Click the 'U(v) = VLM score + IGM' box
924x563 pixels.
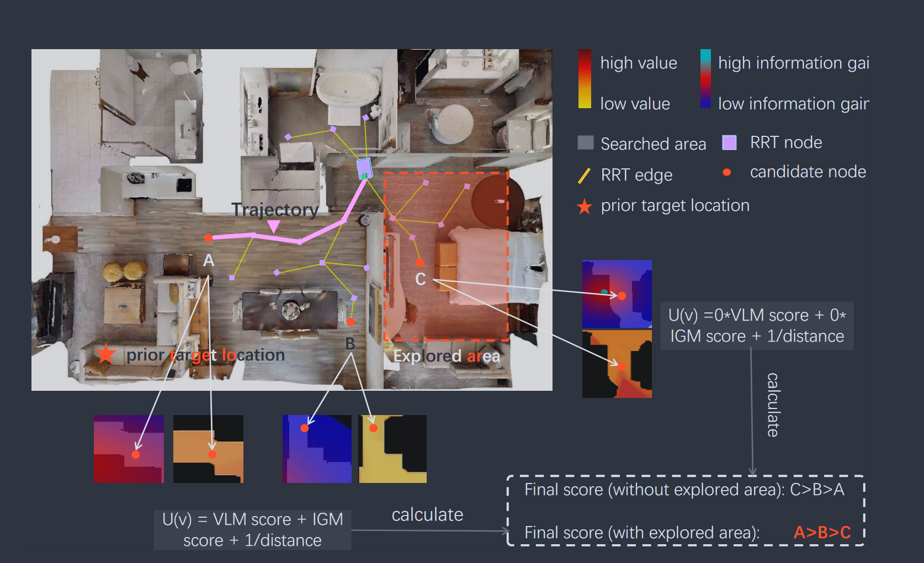point(252,530)
